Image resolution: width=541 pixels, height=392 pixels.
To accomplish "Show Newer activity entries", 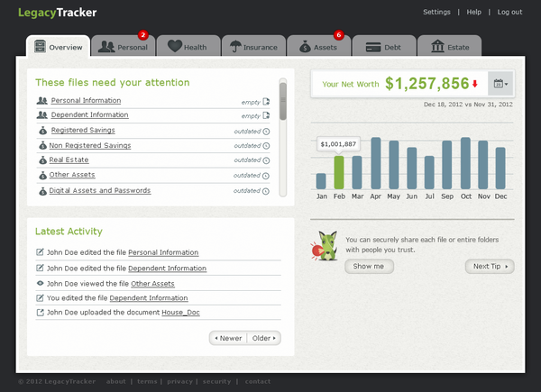I will click(228, 338).
